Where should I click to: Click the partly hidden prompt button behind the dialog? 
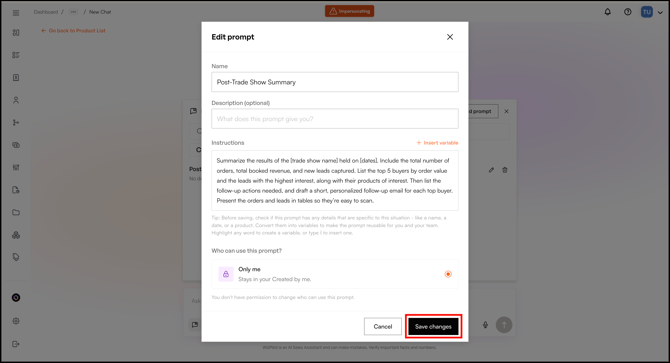pyautogui.click(x=483, y=111)
